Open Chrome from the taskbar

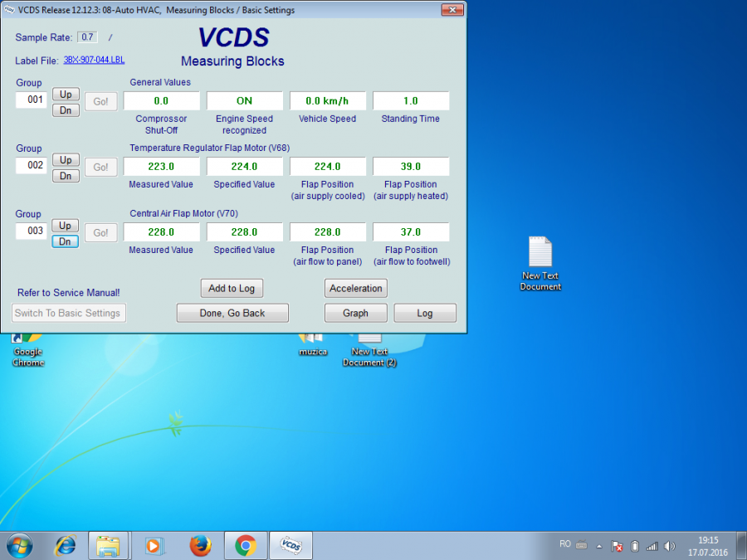tap(245, 545)
